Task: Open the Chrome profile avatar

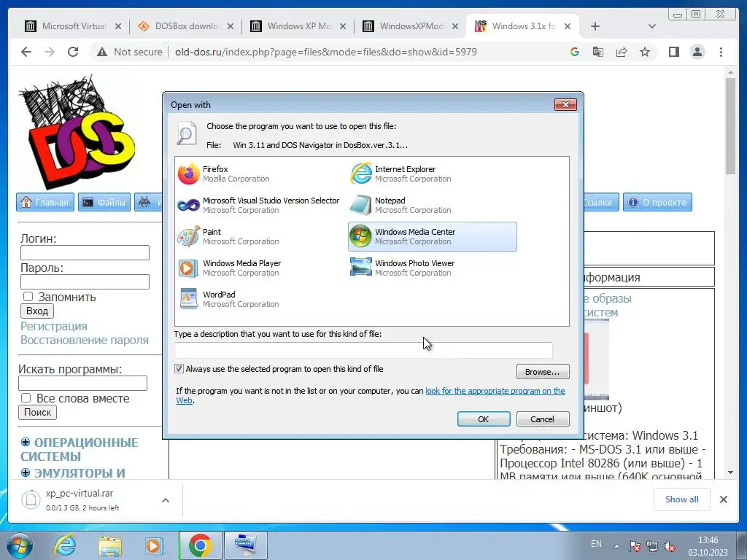Action: [x=697, y=52]
